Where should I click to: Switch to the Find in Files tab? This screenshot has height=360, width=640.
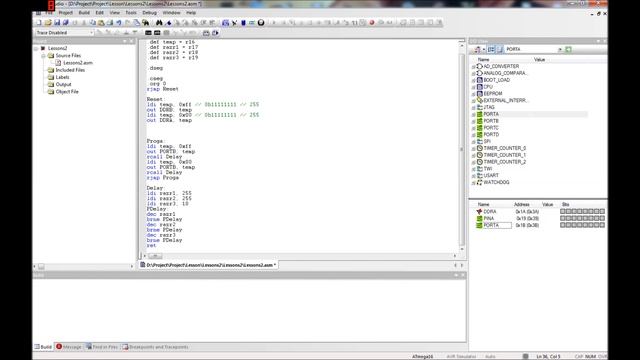[x=102, y=347]
